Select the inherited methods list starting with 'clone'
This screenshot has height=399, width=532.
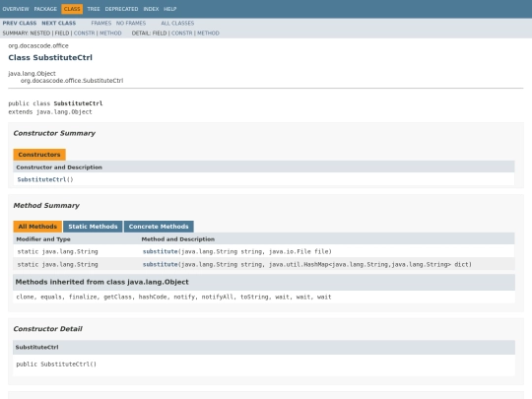(x=173, y=297)
